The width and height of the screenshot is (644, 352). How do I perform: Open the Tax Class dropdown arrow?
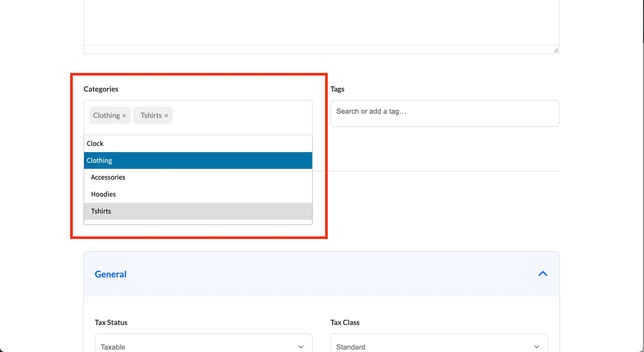[536, 347]
